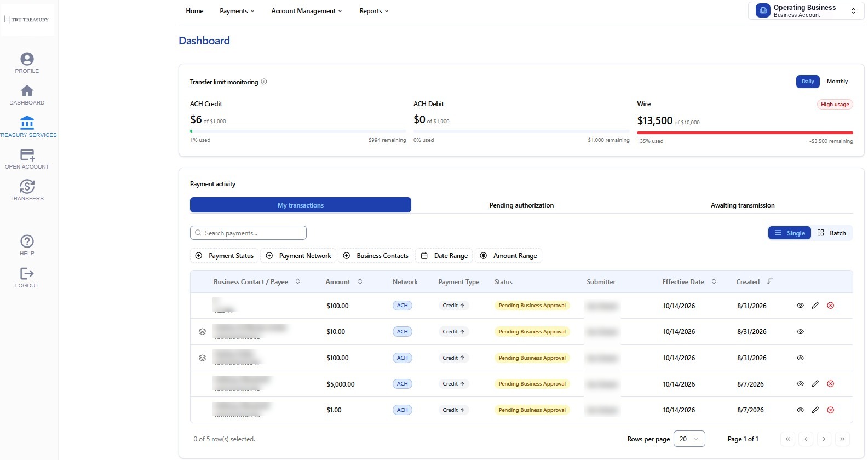
Task: Sort the table by Amount column
Action: point(344,282)
